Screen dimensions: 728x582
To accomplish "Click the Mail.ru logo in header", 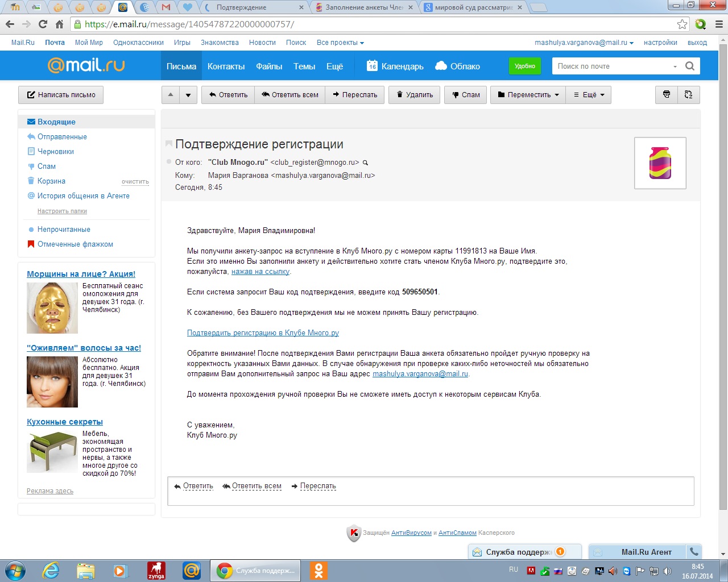I will pos(86,65).
